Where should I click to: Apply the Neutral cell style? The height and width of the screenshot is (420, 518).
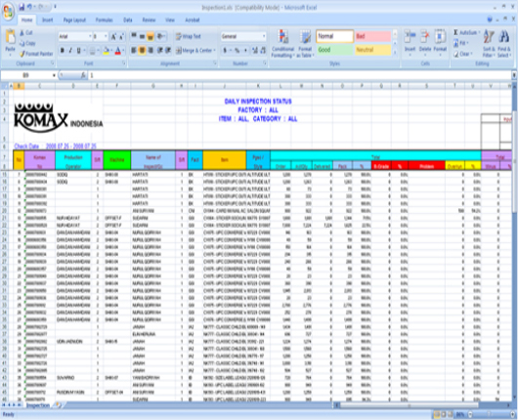pos(372,50)
